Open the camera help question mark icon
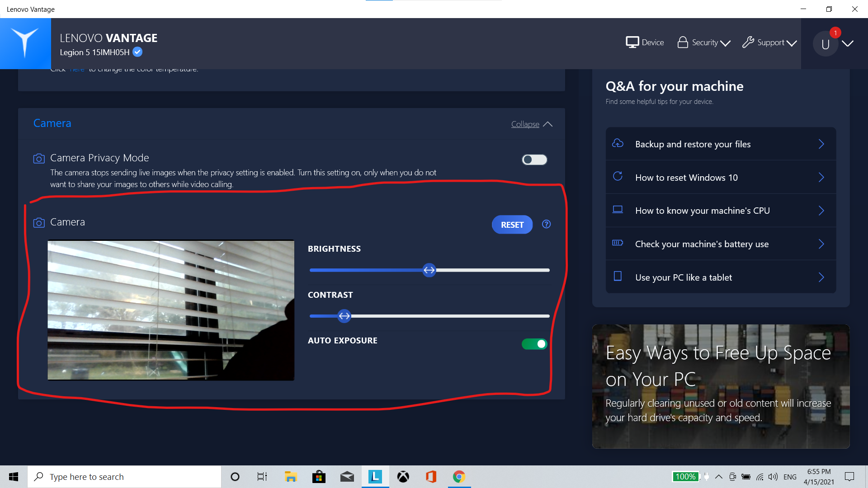This screenshot has width=868, height=488. pyautogui.click(x=546, y=224)
